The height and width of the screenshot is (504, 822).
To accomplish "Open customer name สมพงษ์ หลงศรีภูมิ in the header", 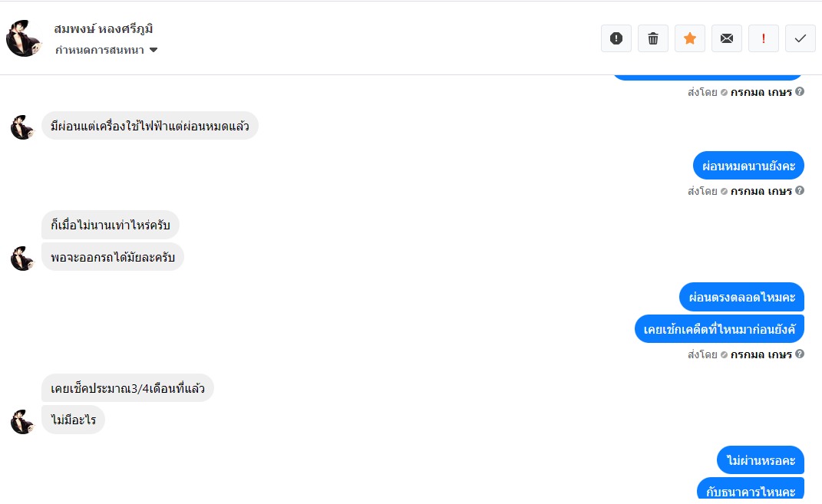I will [x=104, y=28].
